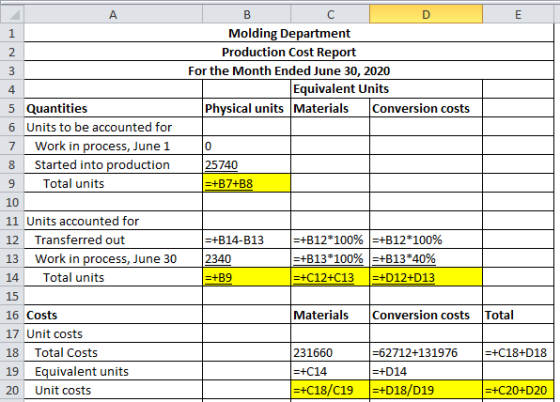Click 'Conversion costs' header in row 5
Image resolution: width=560 pixels, height=402 pixels.
coord(426,108)
